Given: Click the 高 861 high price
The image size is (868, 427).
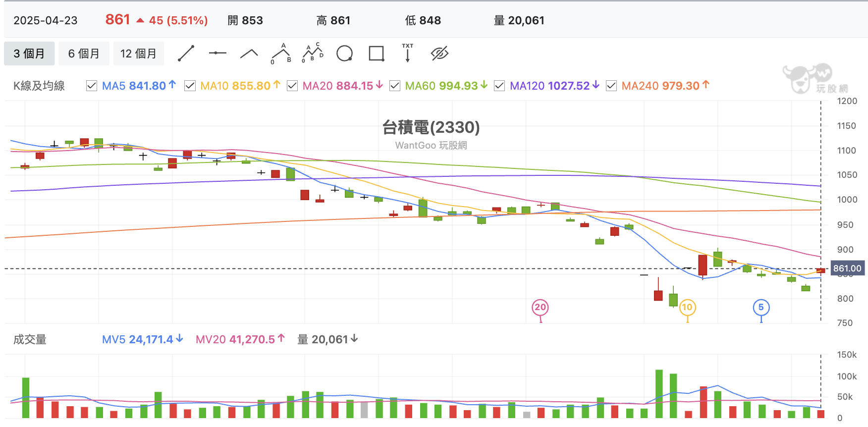Looking at the screenshot, I should (333, 20).
